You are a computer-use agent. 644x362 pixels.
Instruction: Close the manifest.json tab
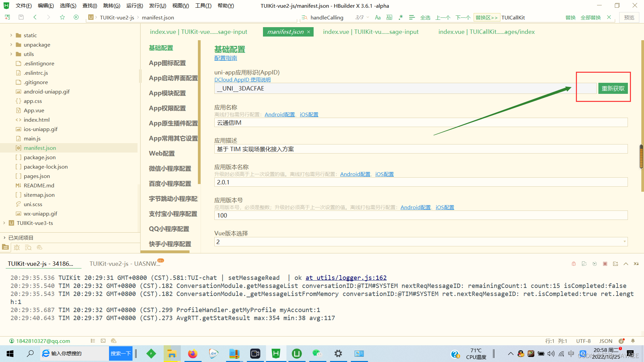(x=309, y=32)
